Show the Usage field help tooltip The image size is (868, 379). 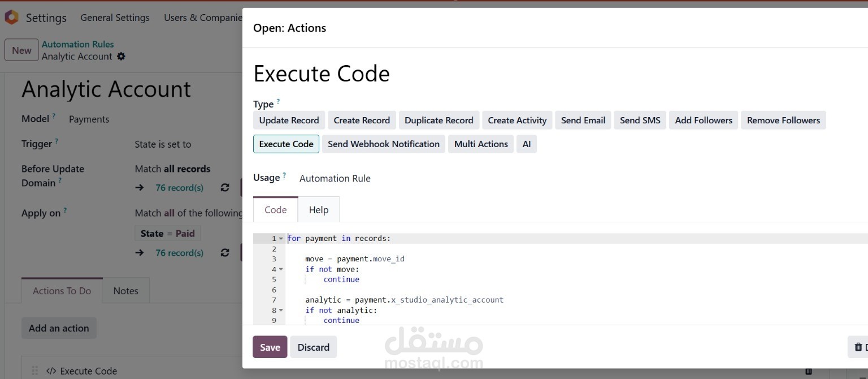pos(284,175)
